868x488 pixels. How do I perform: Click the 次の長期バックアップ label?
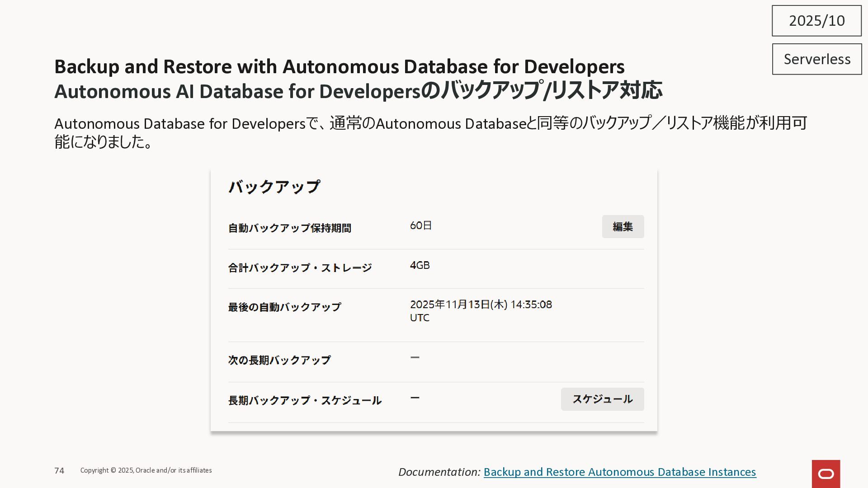(279, 360)
